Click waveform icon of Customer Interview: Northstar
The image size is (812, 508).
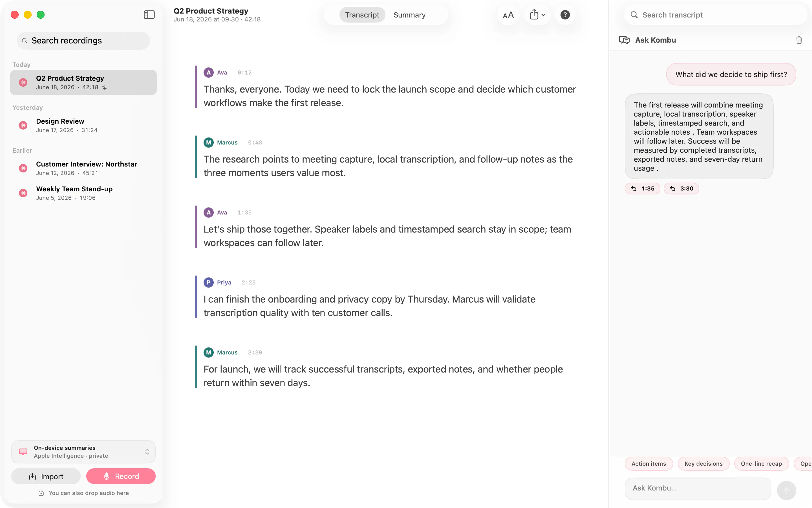point(23,168)
